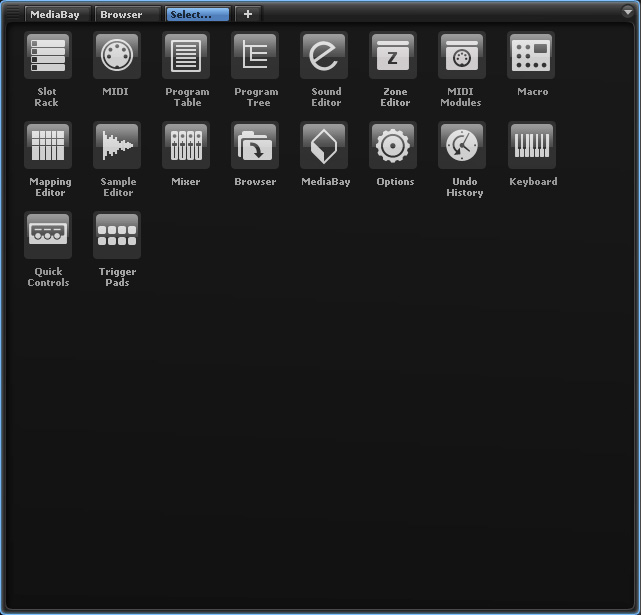Choose the Browser editor icon

pos(255,146)
